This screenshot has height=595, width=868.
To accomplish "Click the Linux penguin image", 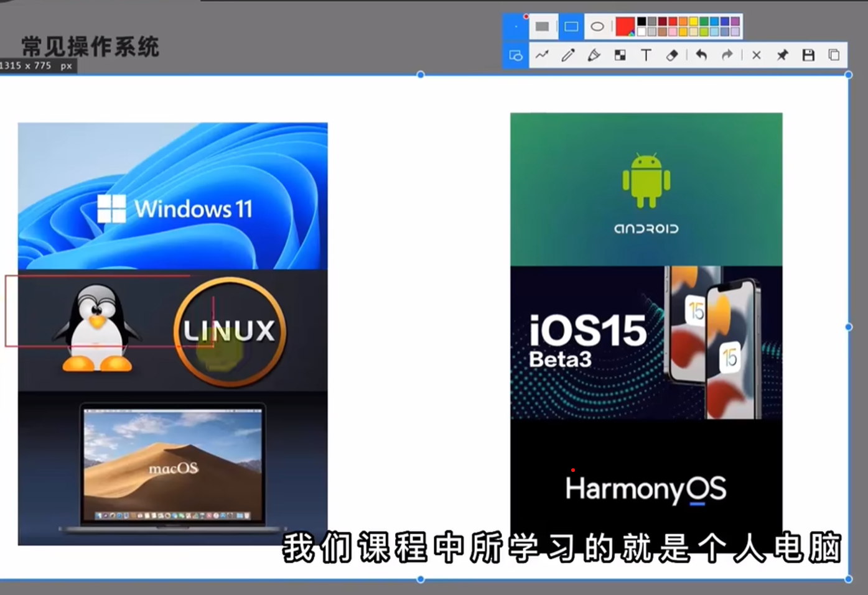I will pos(96,329).
